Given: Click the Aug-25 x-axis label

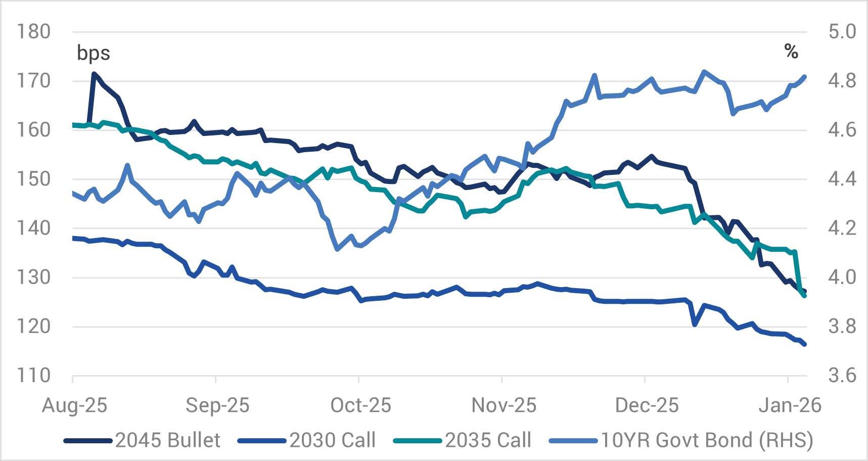Looking at the screenshot, I should (x=75, y=405).
